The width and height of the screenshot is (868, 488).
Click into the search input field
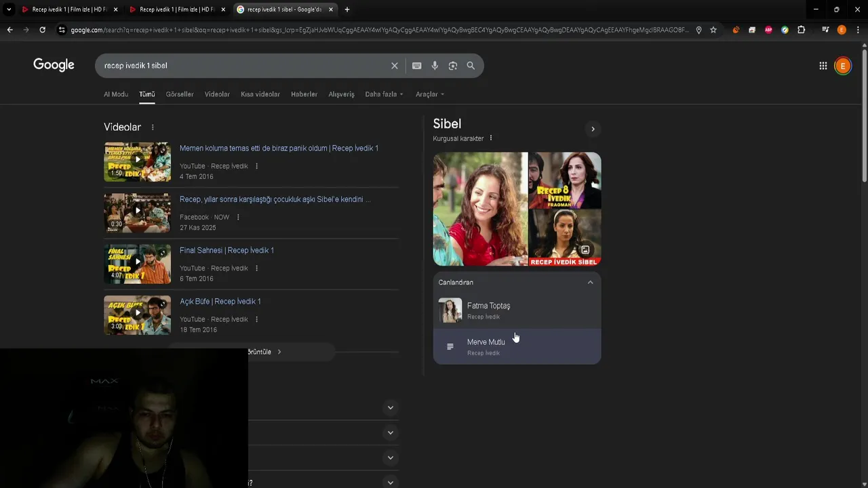[244, 66]
